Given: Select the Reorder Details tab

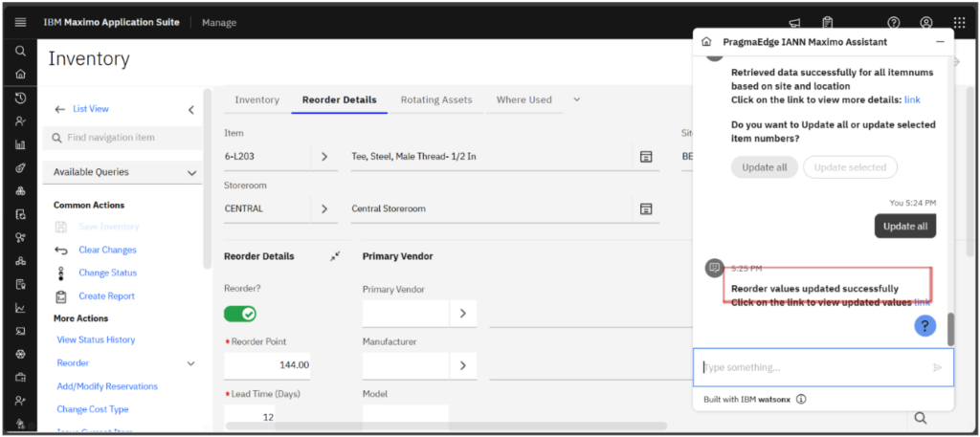Looking at the screenshot, I should click(x=340, y=99).
